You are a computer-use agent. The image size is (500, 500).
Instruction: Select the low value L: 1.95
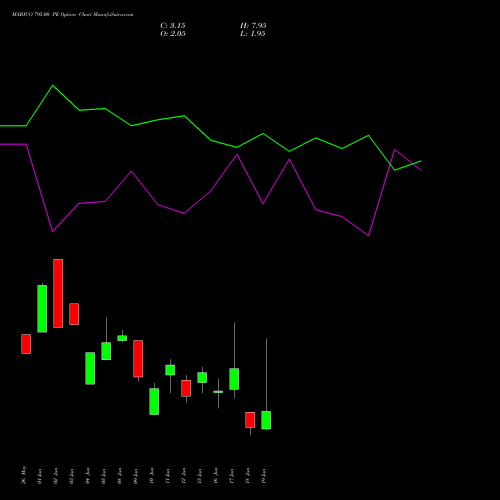click(253, 34)
